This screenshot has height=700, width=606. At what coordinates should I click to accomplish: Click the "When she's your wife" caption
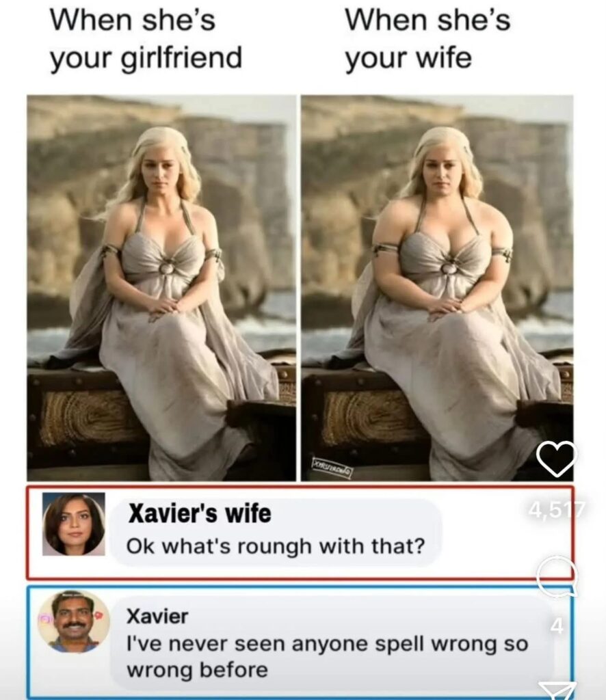[427, 39]
